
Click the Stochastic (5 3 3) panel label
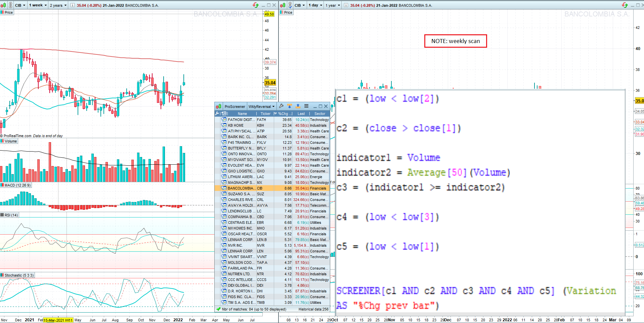pos(17,275)
